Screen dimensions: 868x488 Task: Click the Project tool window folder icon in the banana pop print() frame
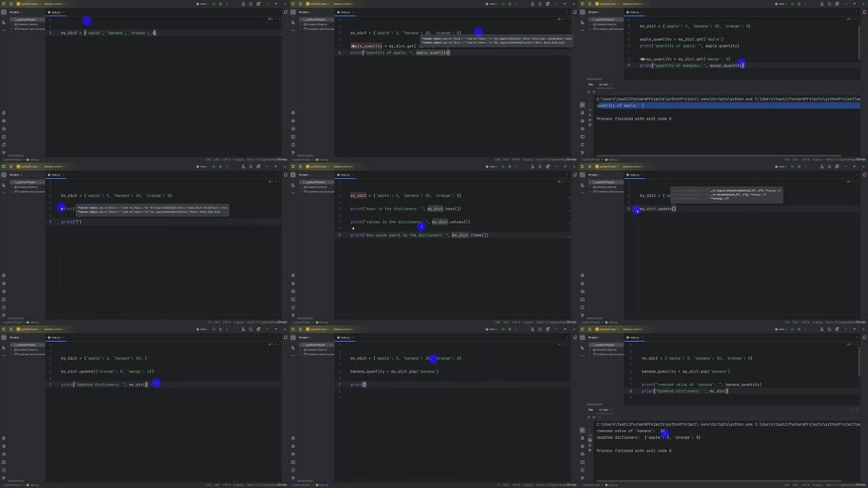pyautogui.click(x=293, y=338)
